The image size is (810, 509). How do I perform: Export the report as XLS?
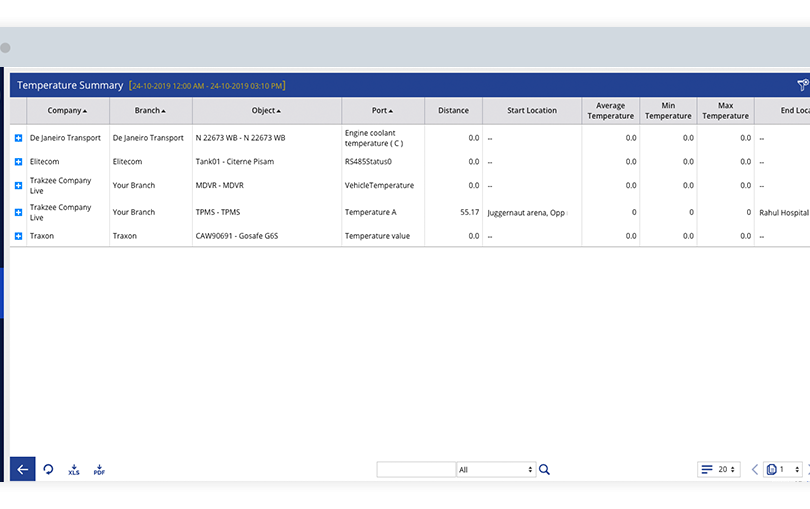(74, 470)
